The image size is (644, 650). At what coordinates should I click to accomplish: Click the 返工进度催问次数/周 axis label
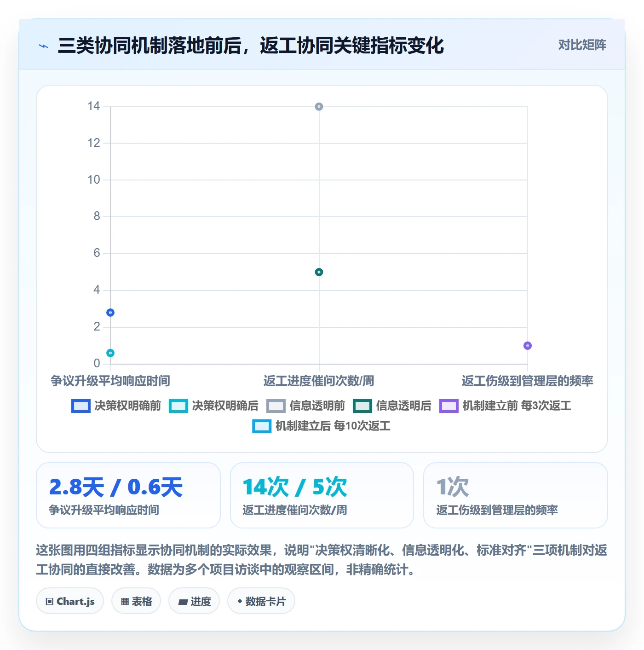click(x=319, y=381)
